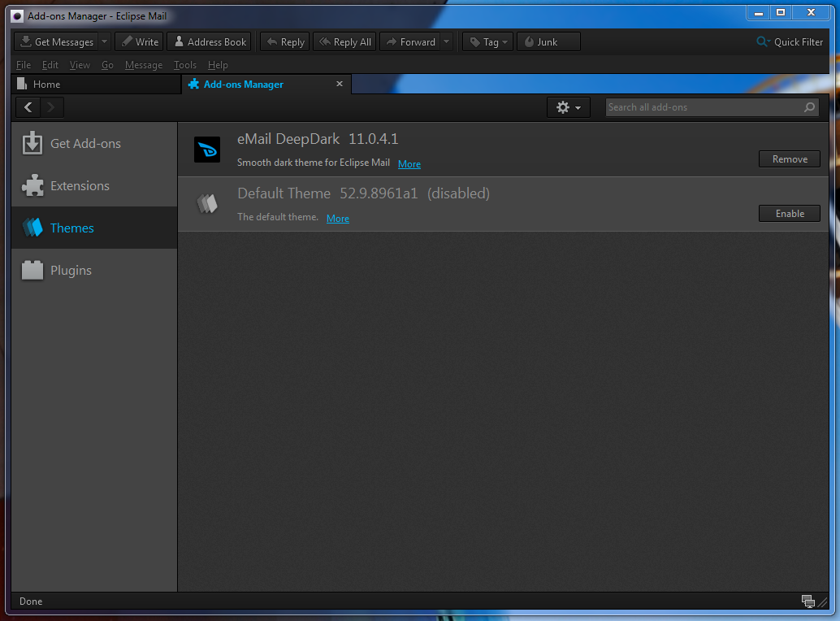The image size is (840, 621).
Task: Enable the Default Theme
Action: (x=789, y=214)
